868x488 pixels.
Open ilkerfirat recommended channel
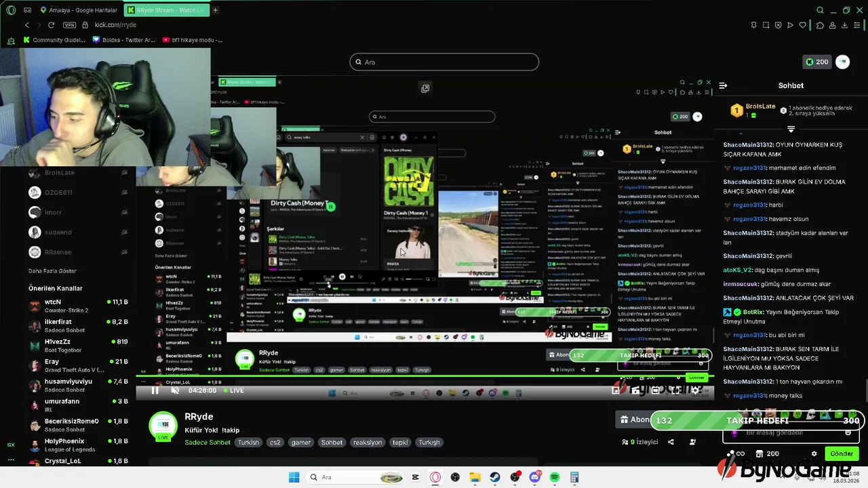[78, 326]
